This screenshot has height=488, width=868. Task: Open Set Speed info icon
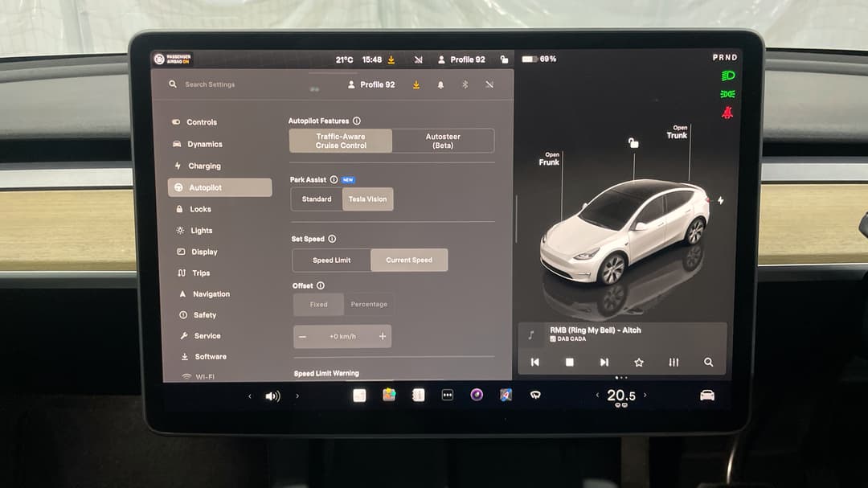[x=332, y=239]
